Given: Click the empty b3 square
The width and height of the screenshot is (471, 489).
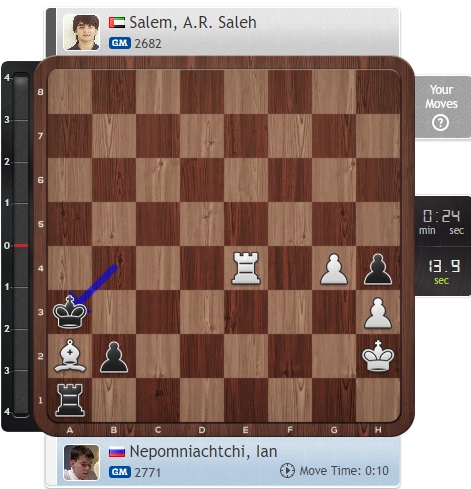Looking at the screenshot, I should pos(114,312).
